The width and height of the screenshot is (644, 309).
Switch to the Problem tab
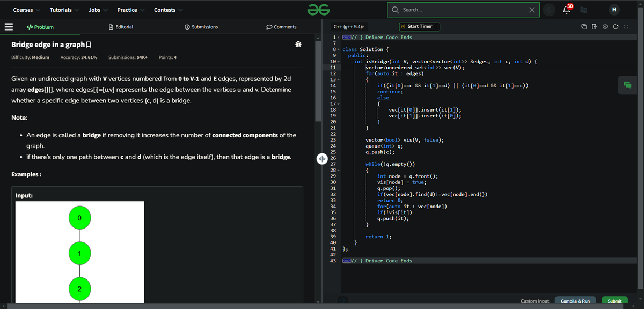40,27
